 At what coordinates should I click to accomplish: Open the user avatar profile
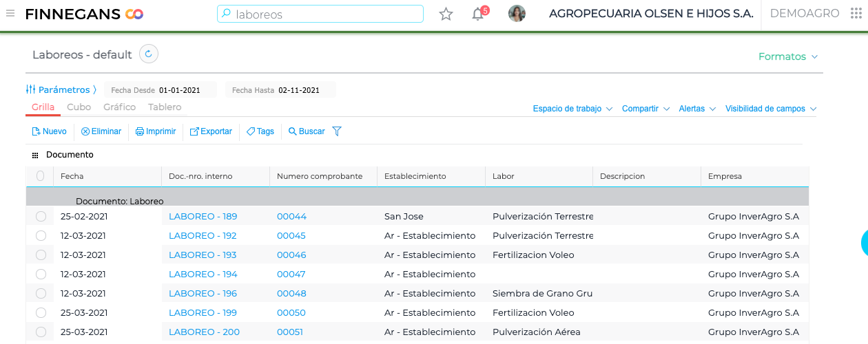[517, 14]
